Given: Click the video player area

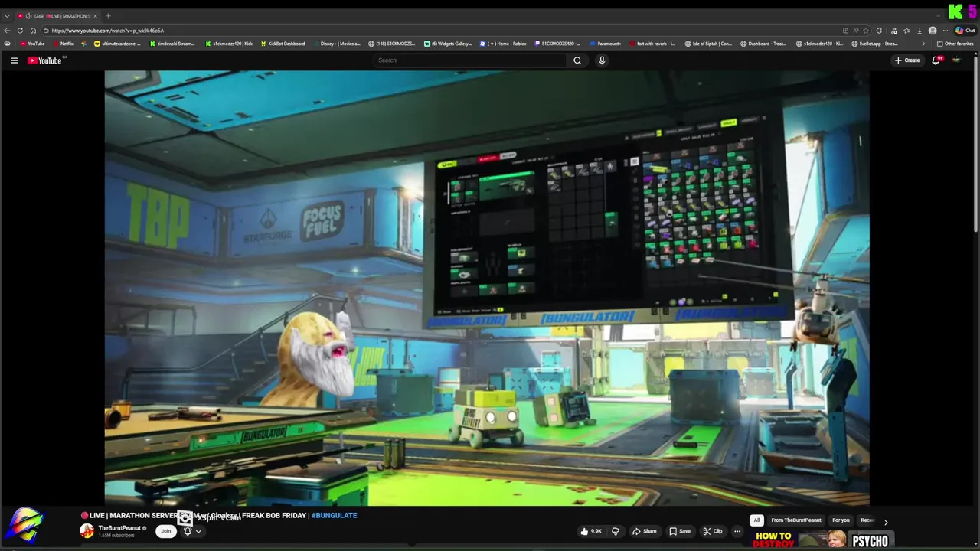Looking at the screenshot, I should tap(487, 289).
